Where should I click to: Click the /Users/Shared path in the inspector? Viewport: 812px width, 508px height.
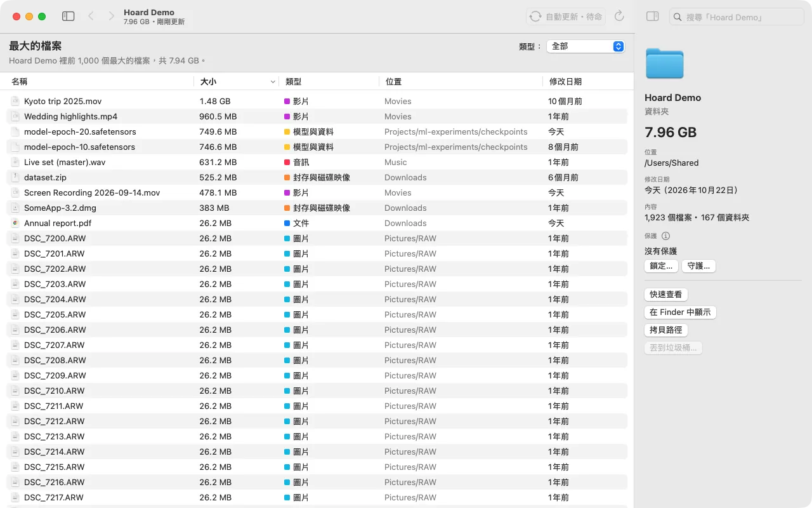point(671,163)
